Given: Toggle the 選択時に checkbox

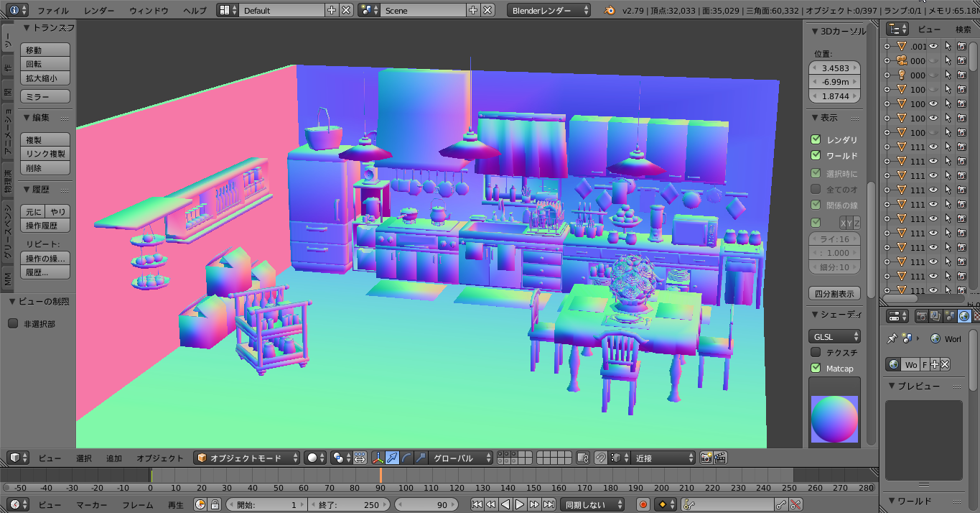Looking at the screenshot, I should [816, 173].
